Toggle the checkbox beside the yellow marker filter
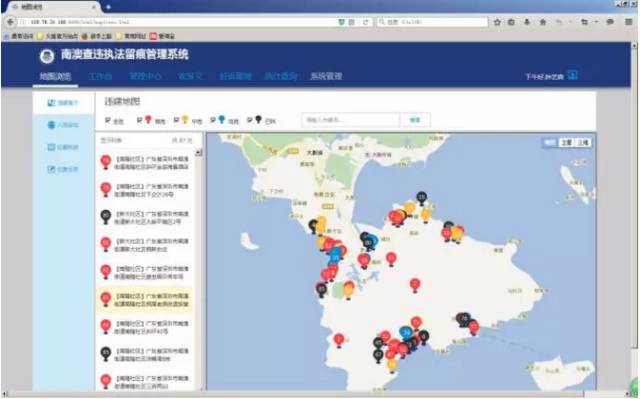Screen dimensions: 640x399 coord(176,120)
